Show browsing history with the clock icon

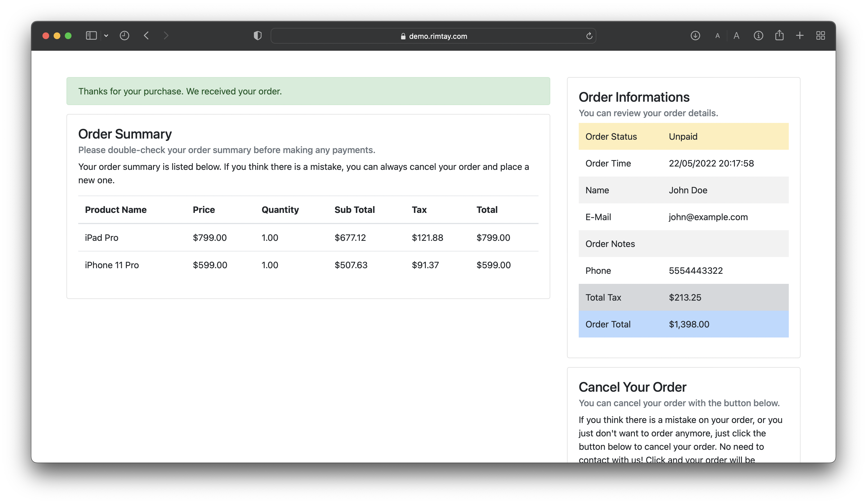[125, 35]
